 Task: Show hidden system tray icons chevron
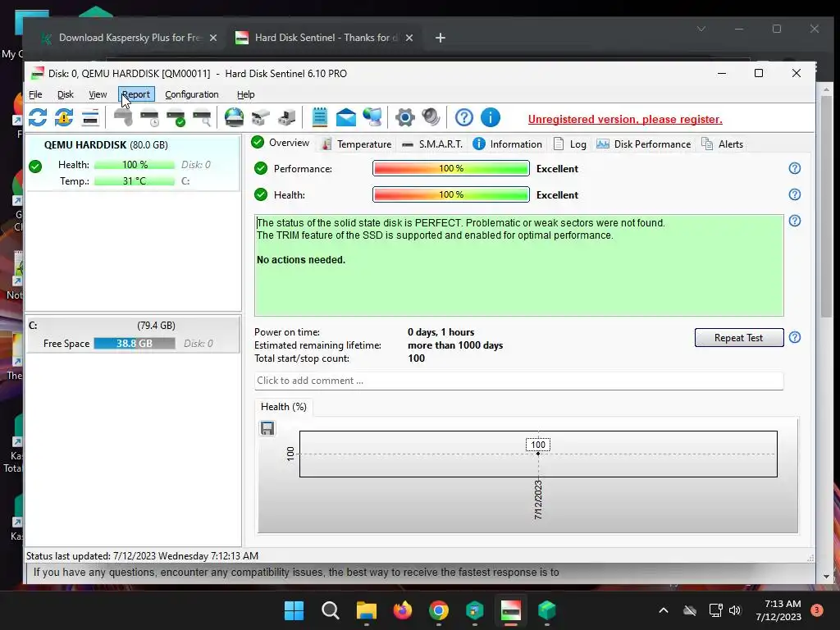point(663,610)
